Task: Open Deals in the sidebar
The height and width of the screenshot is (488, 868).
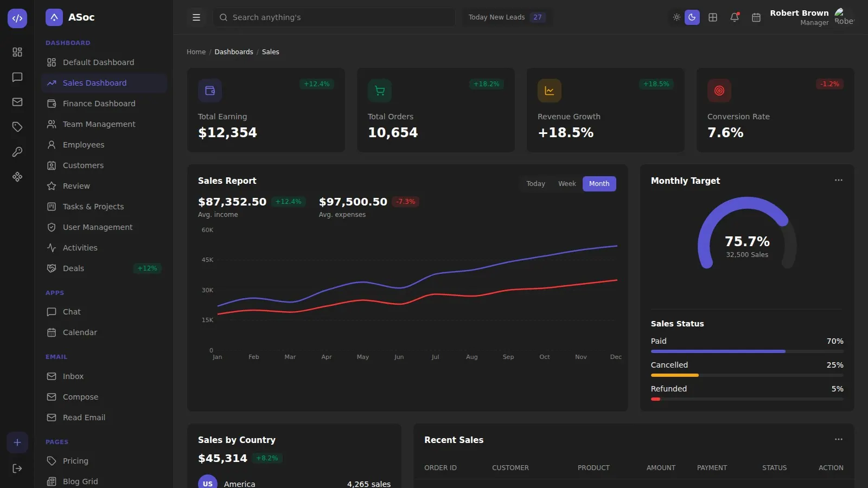Action: click(104, 268)
